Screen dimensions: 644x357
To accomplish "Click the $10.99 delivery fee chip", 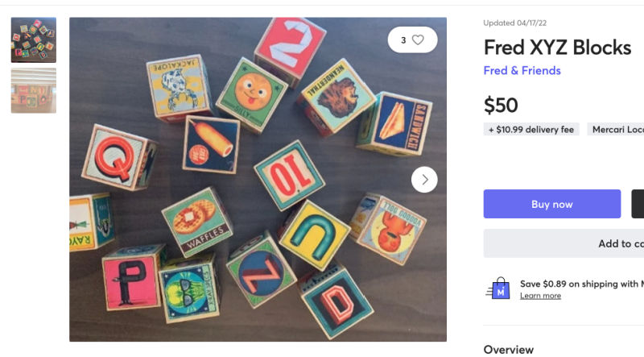I will click(531, 129).
